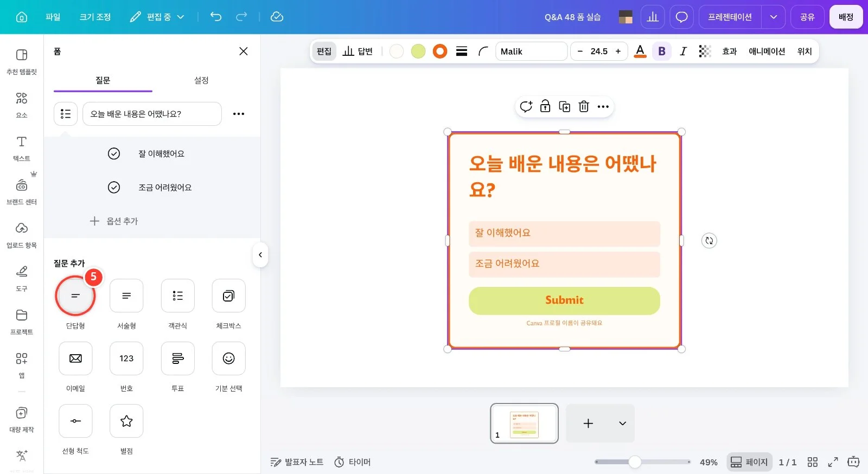Expand add page options chevron
Screen dimensions: 868x474
click(622, 423)
